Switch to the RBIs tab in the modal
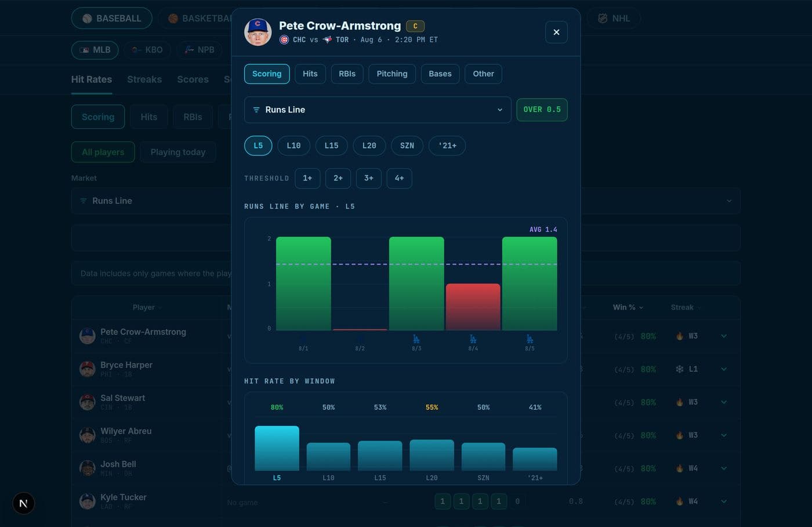Screen dimensions: 812x527 pyautogui.click(x=347, y=74)
